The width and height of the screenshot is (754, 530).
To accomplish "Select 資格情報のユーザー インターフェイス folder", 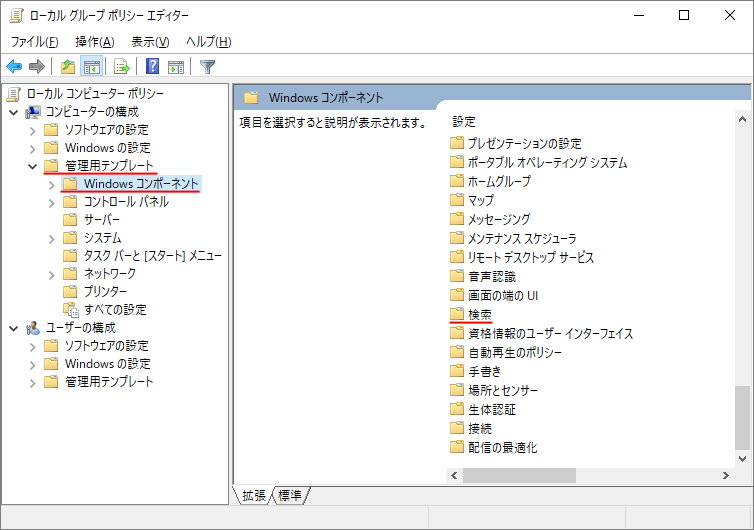I will (x=551, y=333).
